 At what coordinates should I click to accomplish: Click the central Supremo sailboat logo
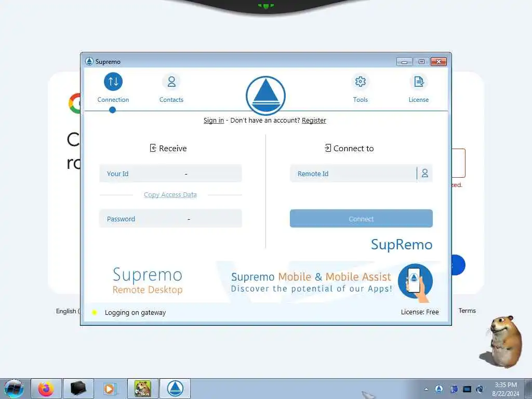pyautogui.click(x=265, y=96)
